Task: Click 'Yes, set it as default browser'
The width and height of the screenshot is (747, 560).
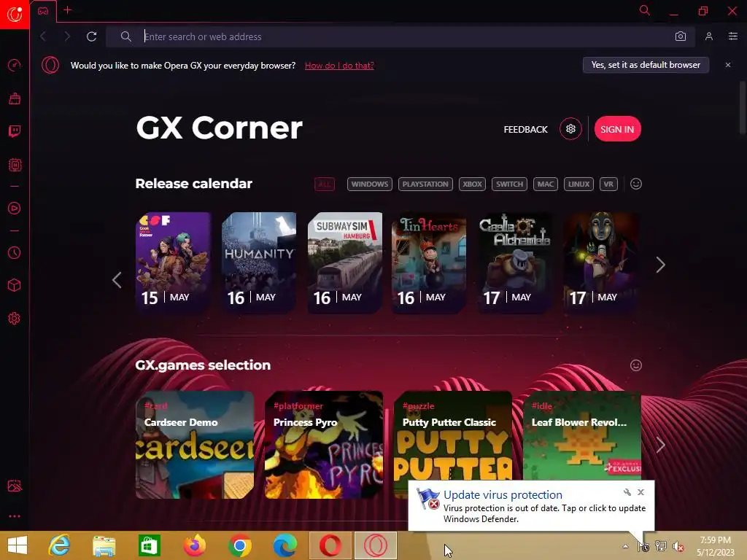Action: tap(646, 65)
